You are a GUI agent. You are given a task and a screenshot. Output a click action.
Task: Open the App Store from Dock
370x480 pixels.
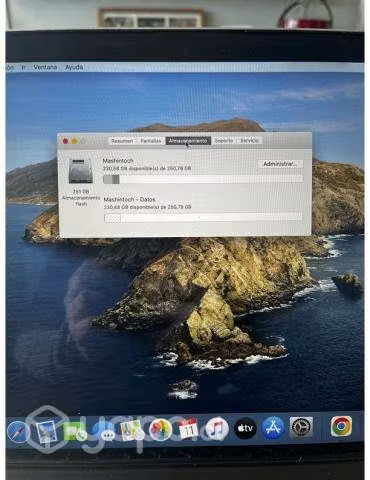click(x=273, y=427)
